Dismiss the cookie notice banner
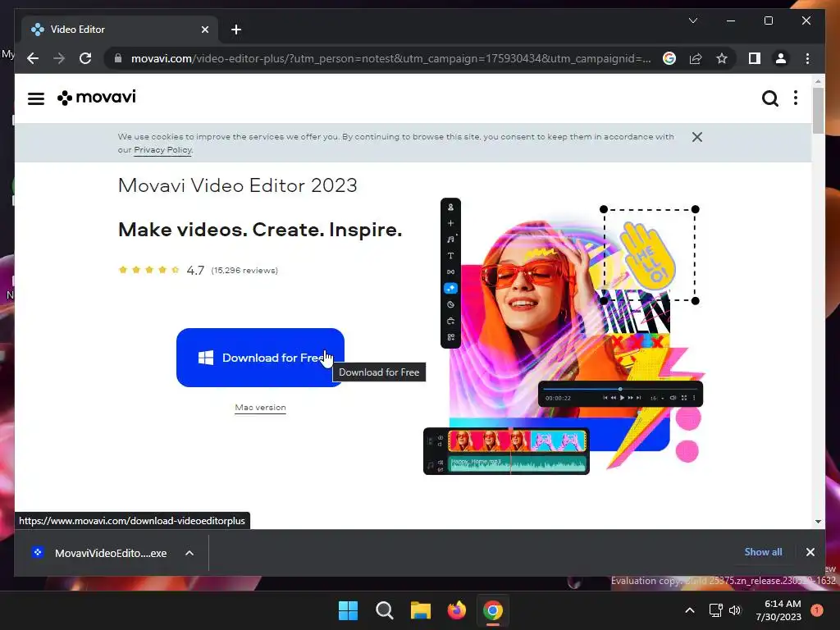The image size is (840, 630). pos(697,137)
